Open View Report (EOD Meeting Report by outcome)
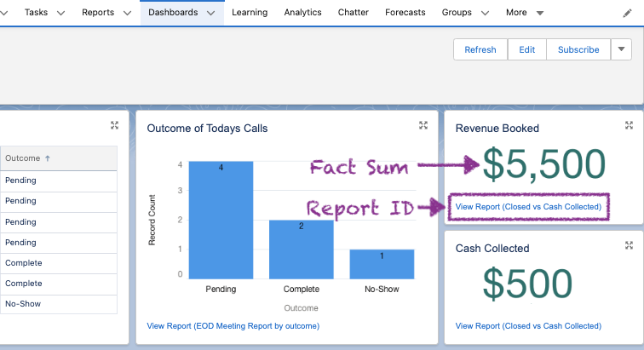Screen dimensions: 644x350 tap(233, 326)
